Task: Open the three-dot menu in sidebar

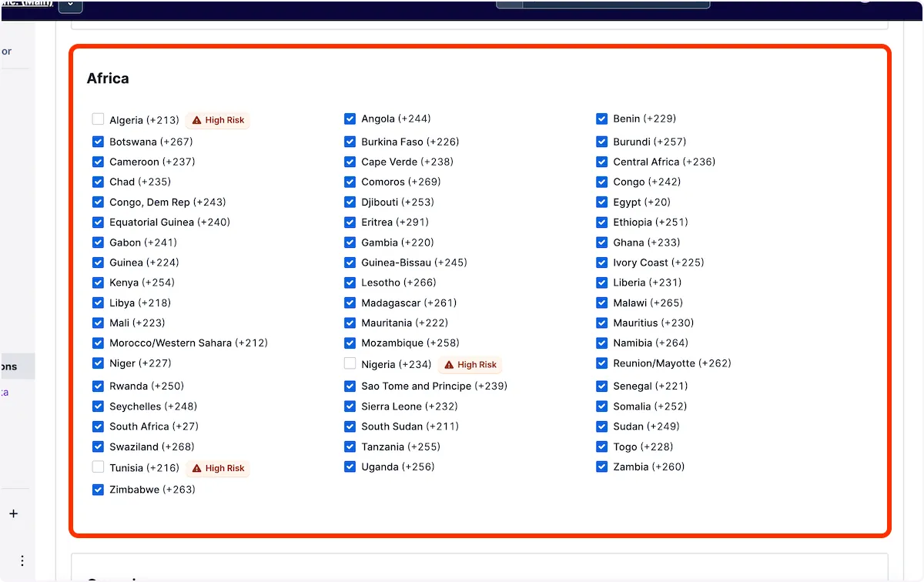Action: click(22, 560)
